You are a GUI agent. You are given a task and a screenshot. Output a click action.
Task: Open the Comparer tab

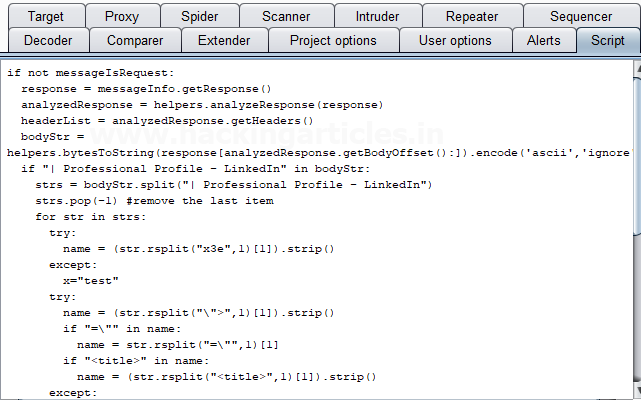135,41
